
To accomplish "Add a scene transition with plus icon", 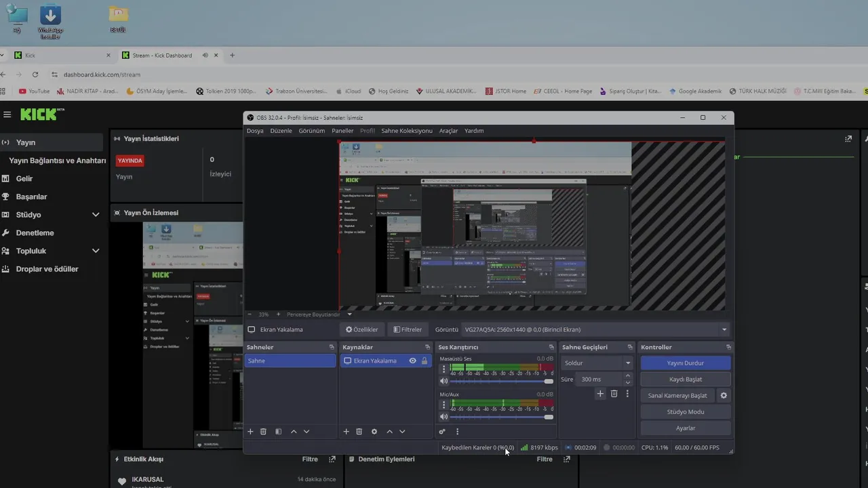I will pos(600,393).
